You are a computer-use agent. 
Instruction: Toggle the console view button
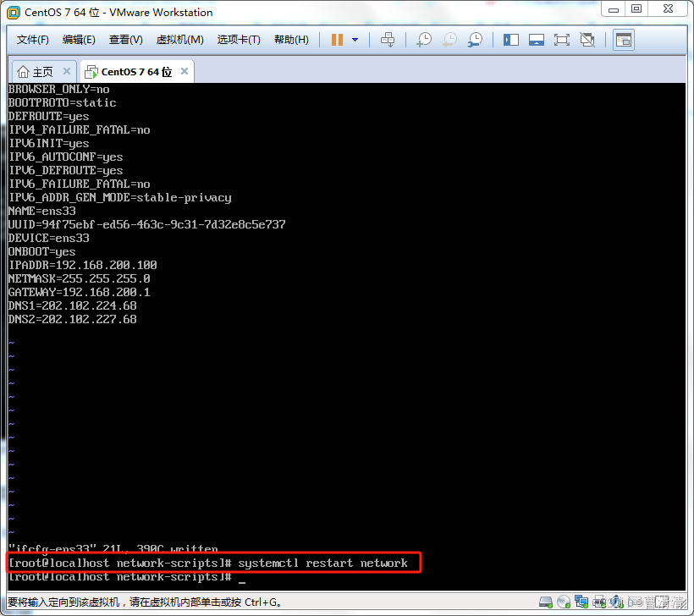click(623, 39)
